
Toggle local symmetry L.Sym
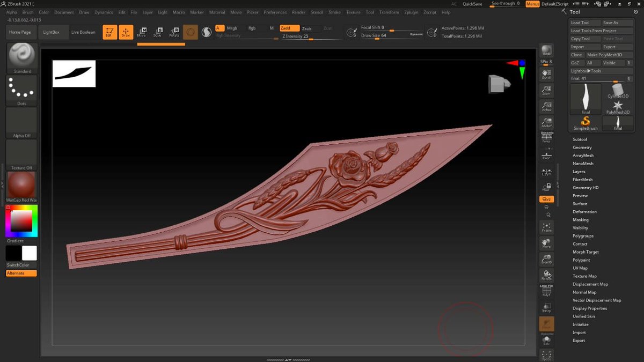point(546,171)
